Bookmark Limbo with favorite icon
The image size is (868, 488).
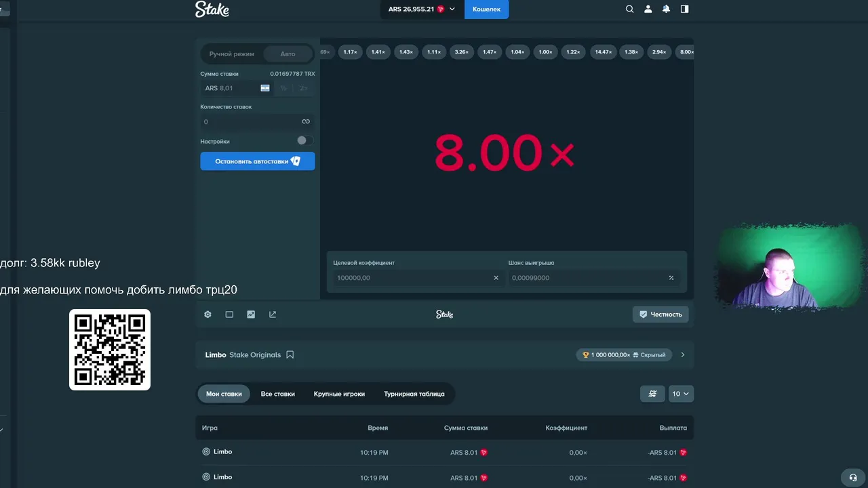coord(290,354)
